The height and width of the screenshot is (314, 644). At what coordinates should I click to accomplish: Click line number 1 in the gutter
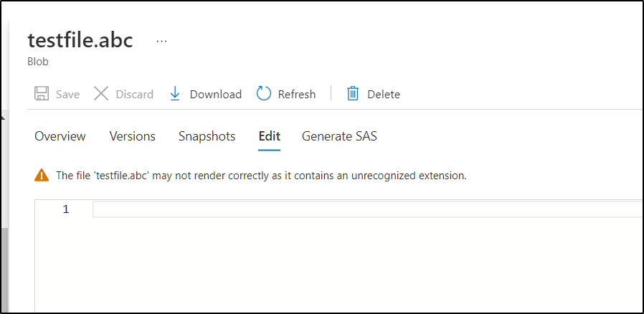pyautogui.click(x=66, y=209)
